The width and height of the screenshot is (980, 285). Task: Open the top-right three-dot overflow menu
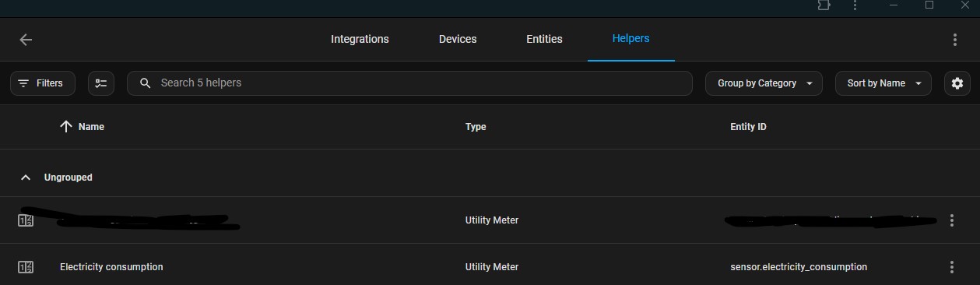(x=955, y=40)
